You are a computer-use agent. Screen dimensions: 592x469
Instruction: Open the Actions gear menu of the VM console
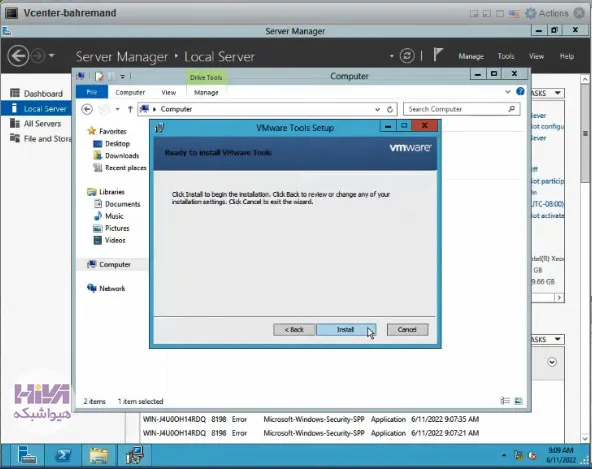547,13
